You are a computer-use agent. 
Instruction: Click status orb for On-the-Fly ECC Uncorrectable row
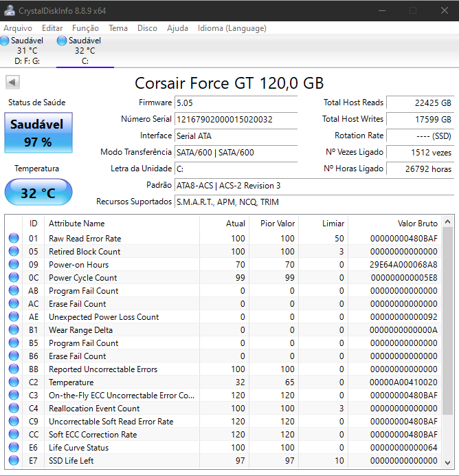(x=14, y=395)
